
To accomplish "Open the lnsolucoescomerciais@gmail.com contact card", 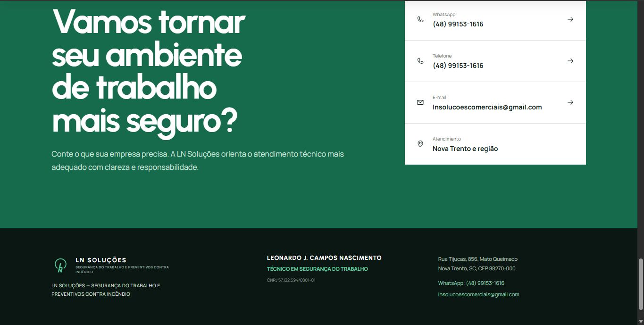I will click(495, 103).
